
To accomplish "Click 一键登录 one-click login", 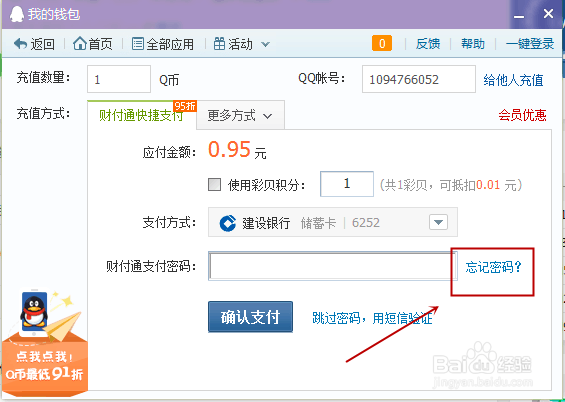I will click(x=530, y=44).
